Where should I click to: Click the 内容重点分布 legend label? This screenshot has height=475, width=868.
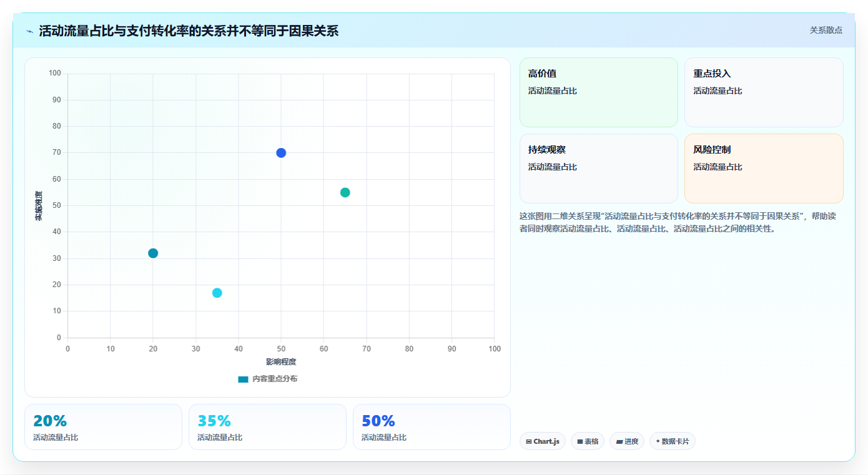click(x=275, y=379)
